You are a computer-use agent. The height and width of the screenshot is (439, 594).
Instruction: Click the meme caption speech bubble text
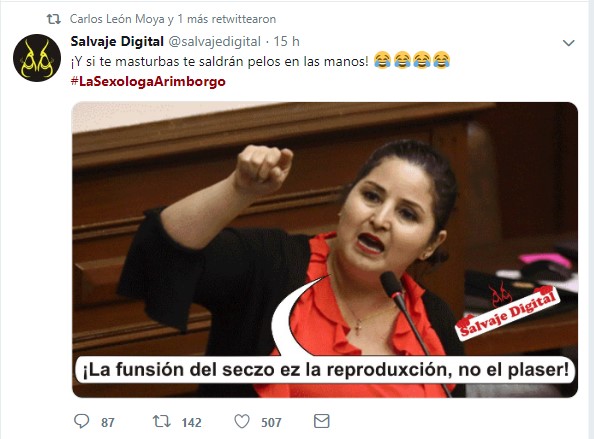[x=326, y=369]
